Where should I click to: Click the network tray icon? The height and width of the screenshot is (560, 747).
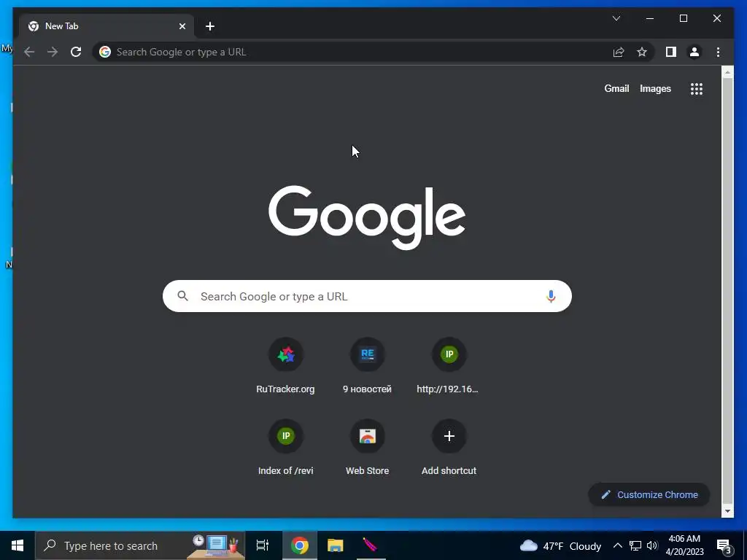click(635, 545)
